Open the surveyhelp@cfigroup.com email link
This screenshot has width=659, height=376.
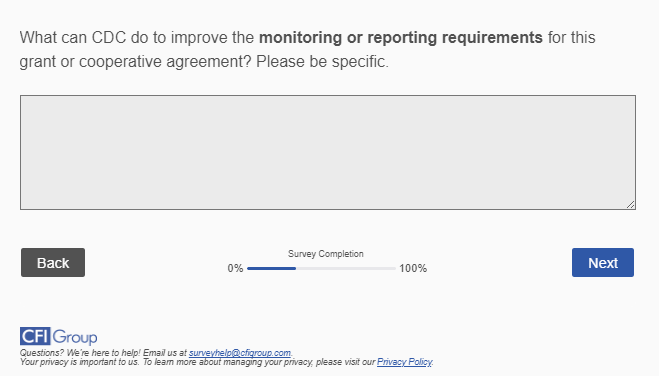240,352
